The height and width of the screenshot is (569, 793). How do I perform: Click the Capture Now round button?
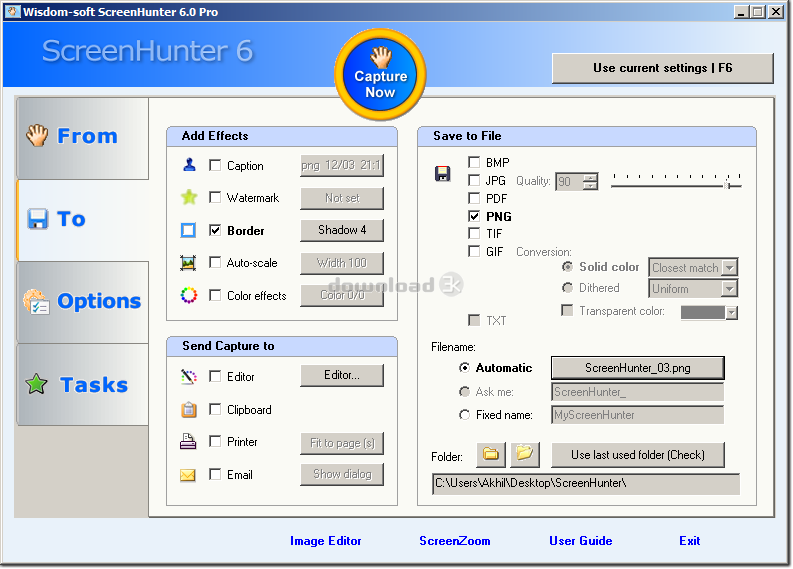[380, 75]
